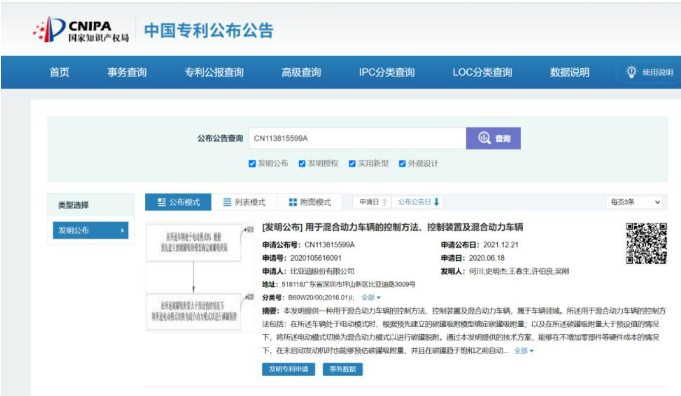Toggle the 发明授权 checkbox
681x396 pixels.
pyautogui.click(x=302, y=164)
